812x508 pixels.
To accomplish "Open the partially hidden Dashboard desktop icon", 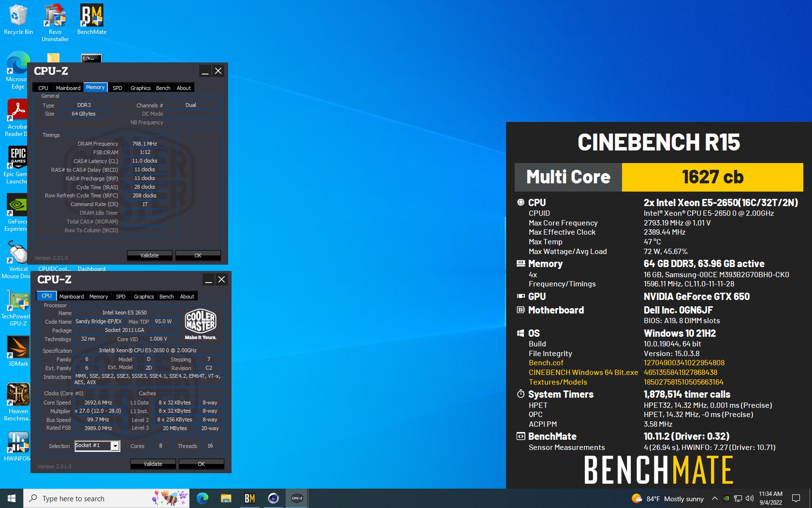I will (x=91, y=269).
